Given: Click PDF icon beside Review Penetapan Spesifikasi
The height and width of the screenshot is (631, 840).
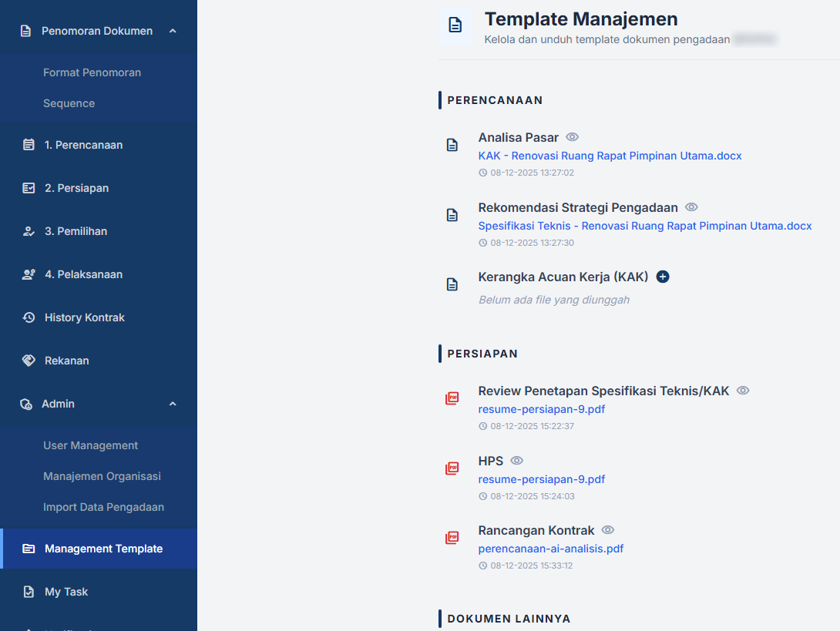Looking at the screenshot, I should (x=452, y=398).
